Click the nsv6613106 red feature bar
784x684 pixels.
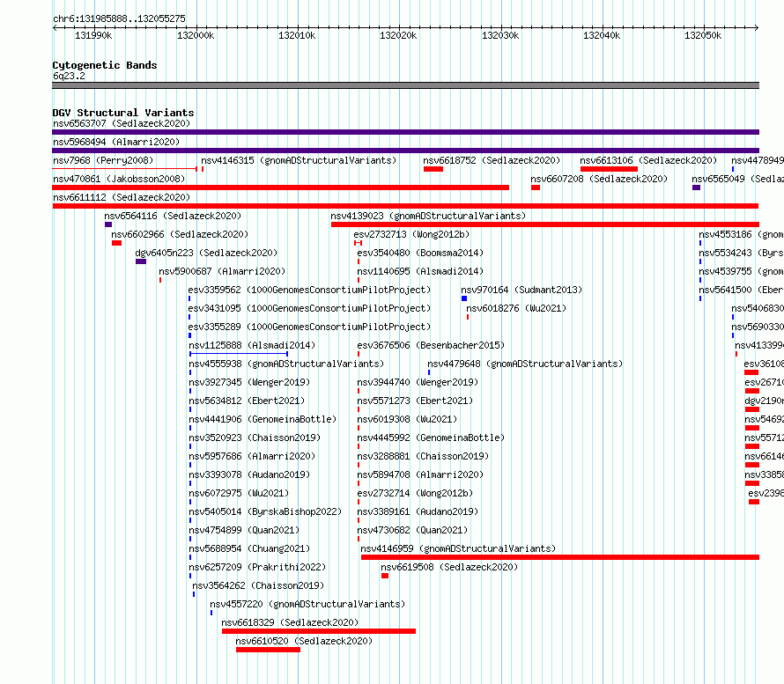[x=609, y=169]
